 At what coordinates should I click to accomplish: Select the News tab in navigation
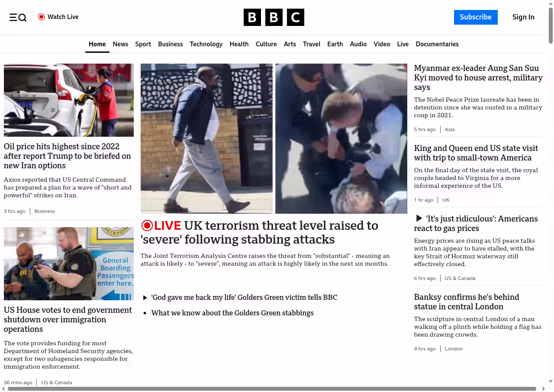click(x=120, y=44)
